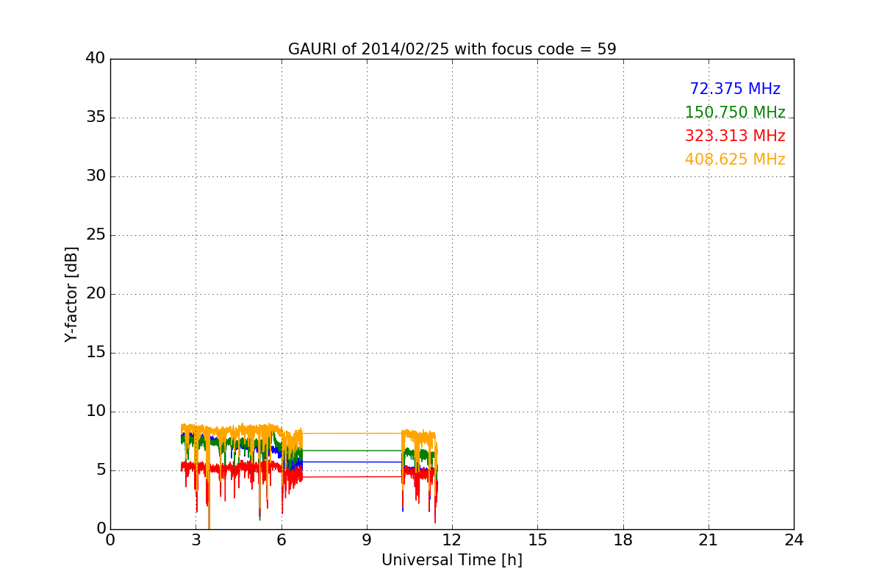Click the Y-factor [dB] axis label
The height and width of the screenshot is (588, 882).
tap(71, 294)
